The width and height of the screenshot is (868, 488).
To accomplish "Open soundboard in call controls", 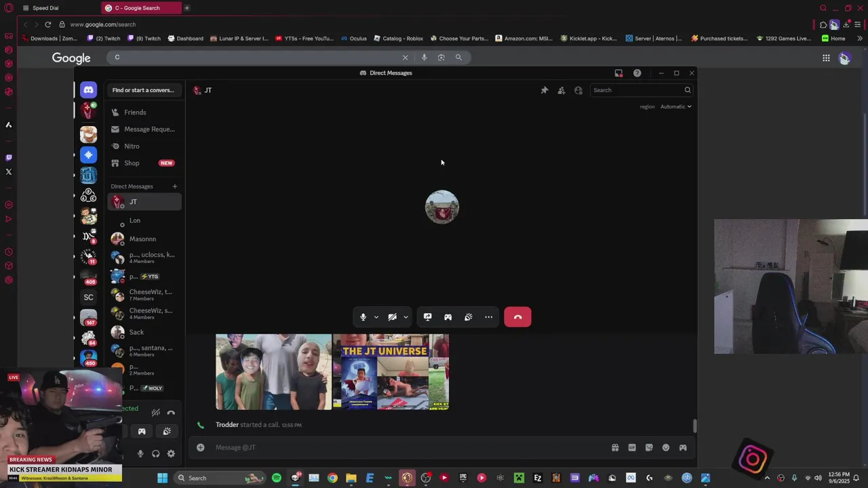I will 469,317.
